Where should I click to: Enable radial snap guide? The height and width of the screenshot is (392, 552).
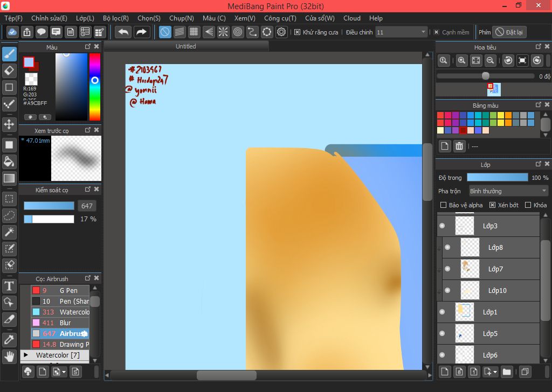point(223,32)
